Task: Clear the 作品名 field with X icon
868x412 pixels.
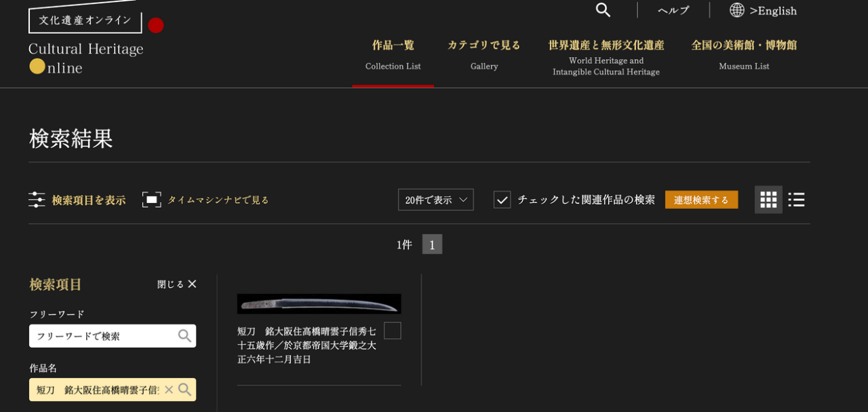Action: [169, 390]
